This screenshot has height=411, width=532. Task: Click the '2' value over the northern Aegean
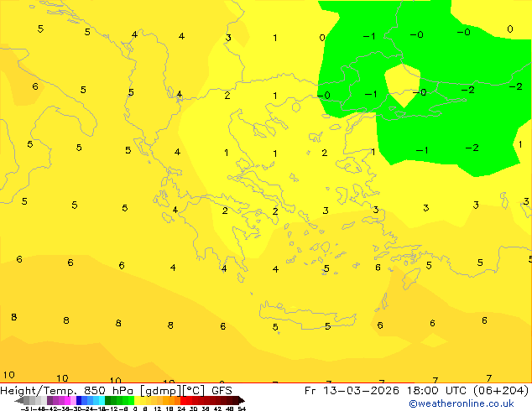tap(325, 153)
